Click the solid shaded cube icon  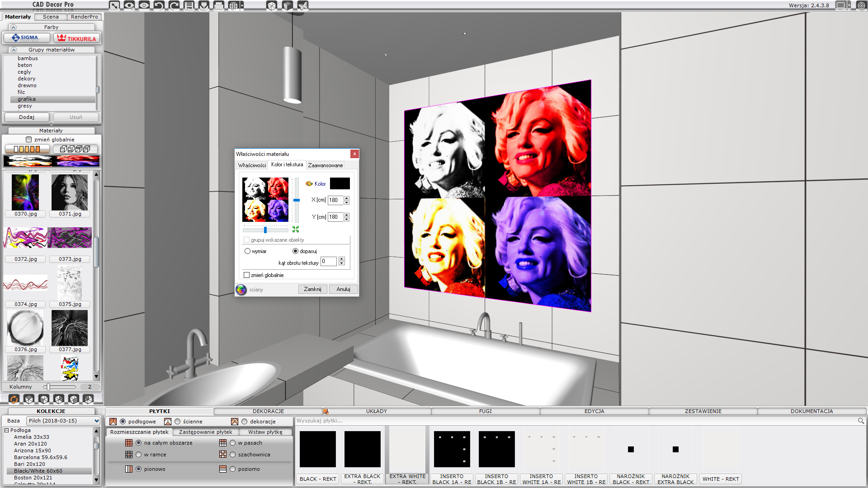(x=288, y=5)
